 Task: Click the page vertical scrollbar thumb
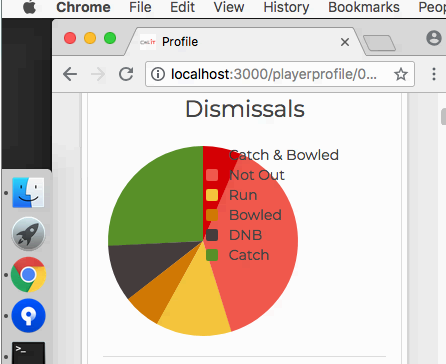[x=443, y=117]
